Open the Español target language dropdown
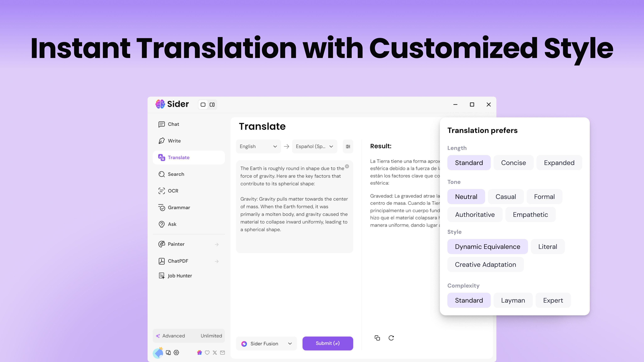The width and height of the screenshot is (644, 362). click(x=314, y=146)
